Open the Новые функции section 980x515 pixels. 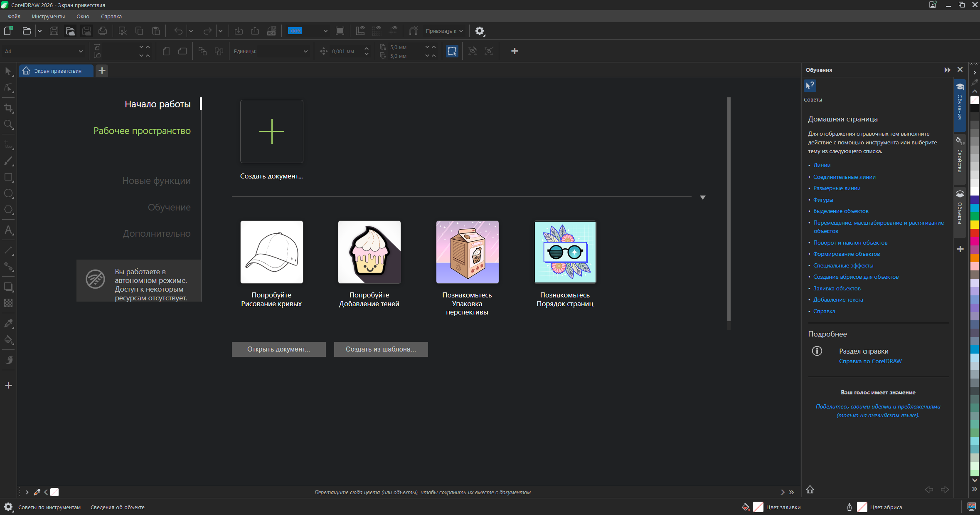156,181
